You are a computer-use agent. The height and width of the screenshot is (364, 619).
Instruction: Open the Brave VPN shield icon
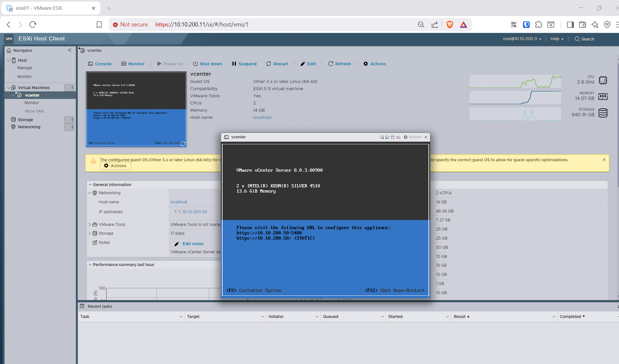tap(607, 24)
